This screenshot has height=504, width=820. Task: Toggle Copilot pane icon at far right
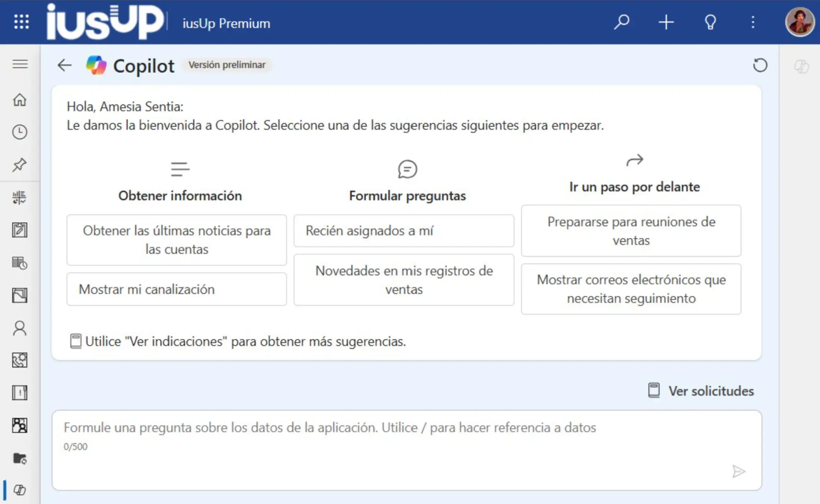[x=801, y=66]
